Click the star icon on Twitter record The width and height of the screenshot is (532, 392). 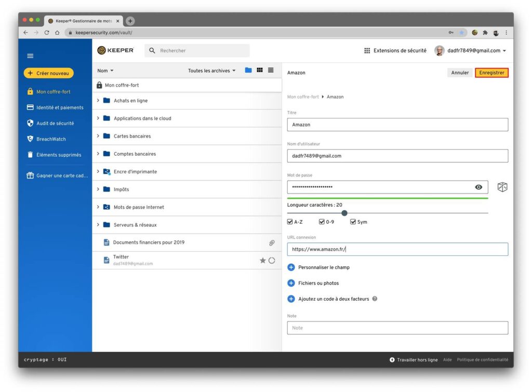click(262, 260)
